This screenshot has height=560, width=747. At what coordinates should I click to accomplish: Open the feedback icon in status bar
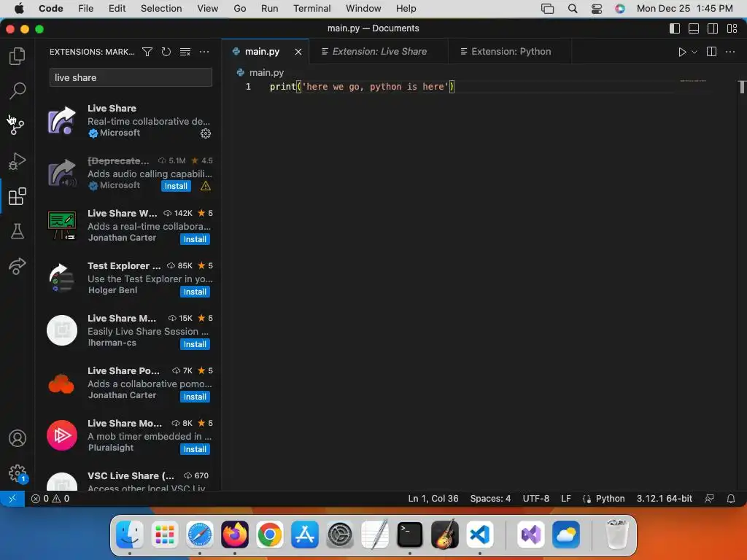pyautogui.click(x=709, y=499)
